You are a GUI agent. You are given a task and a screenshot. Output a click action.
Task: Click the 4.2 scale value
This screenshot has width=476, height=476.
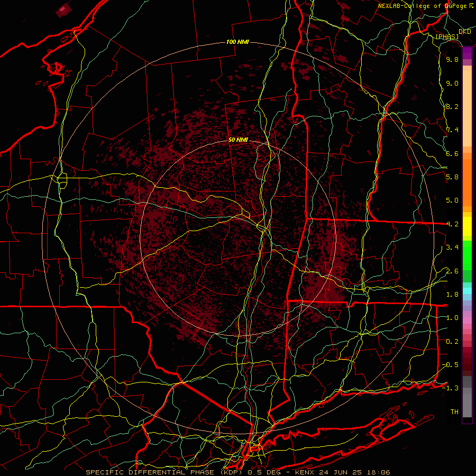click(452, 224)
